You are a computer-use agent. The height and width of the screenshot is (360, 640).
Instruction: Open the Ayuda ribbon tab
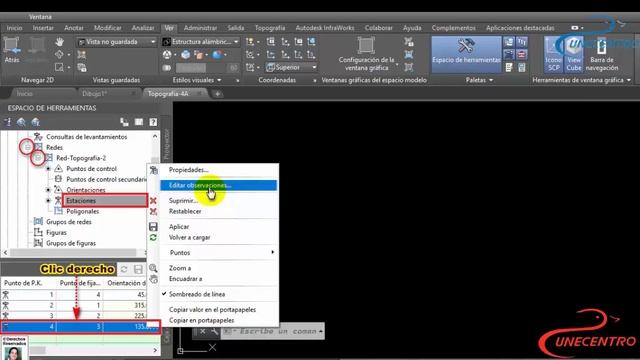412,28
